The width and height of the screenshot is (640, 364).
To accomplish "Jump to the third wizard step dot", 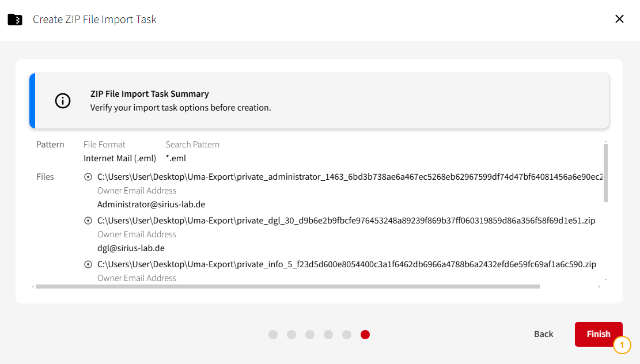I will click(310, 335).
